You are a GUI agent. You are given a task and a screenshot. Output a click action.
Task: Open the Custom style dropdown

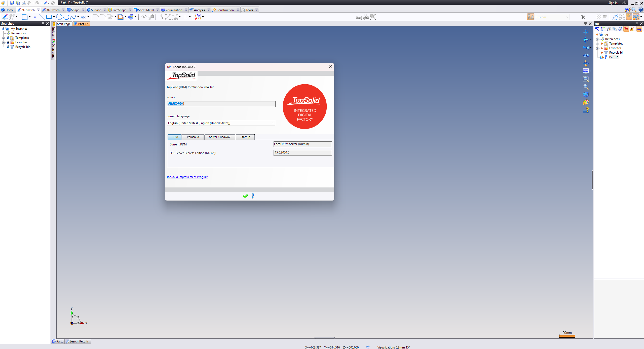pos(567,17)
